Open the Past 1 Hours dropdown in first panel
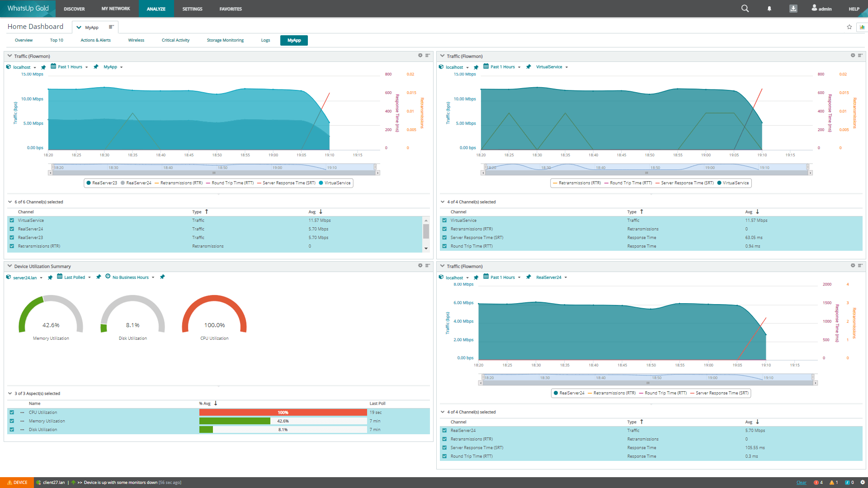 click(x=70, y=67)
